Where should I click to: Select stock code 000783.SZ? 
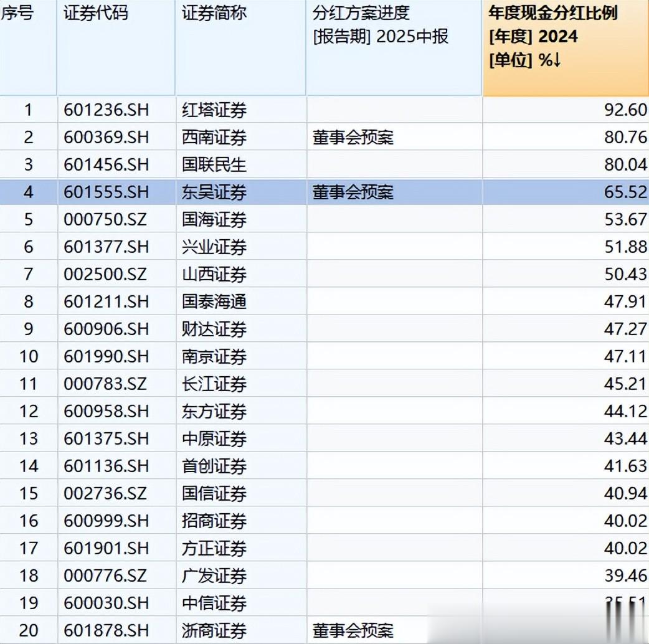pos(105,384)
